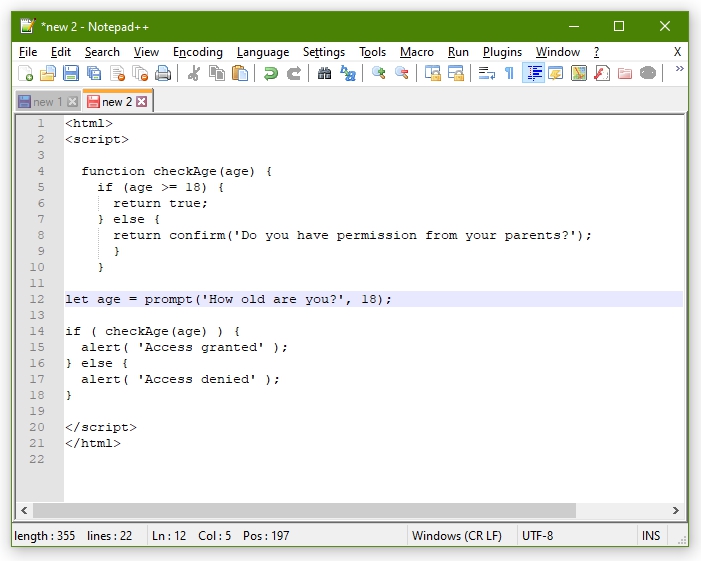Cut the selection with the scissors icon

pos(194,73)
